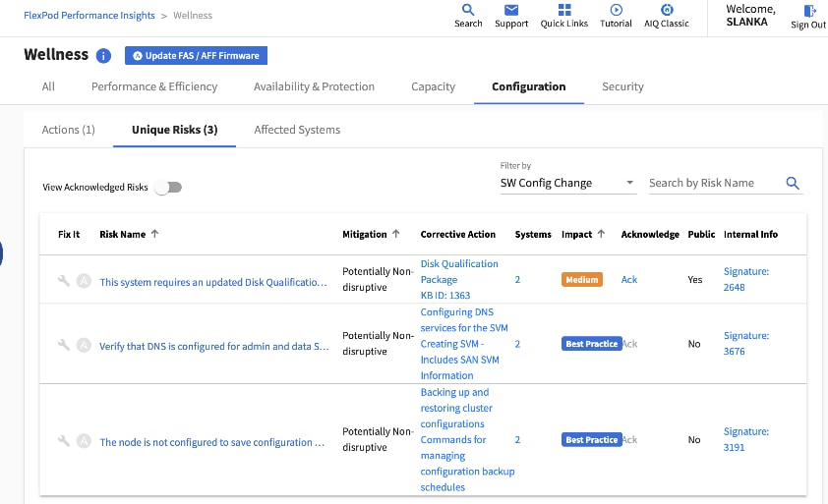Click the Medium impact badge
This screenshot has width=828, height=504.
[582, 280]
